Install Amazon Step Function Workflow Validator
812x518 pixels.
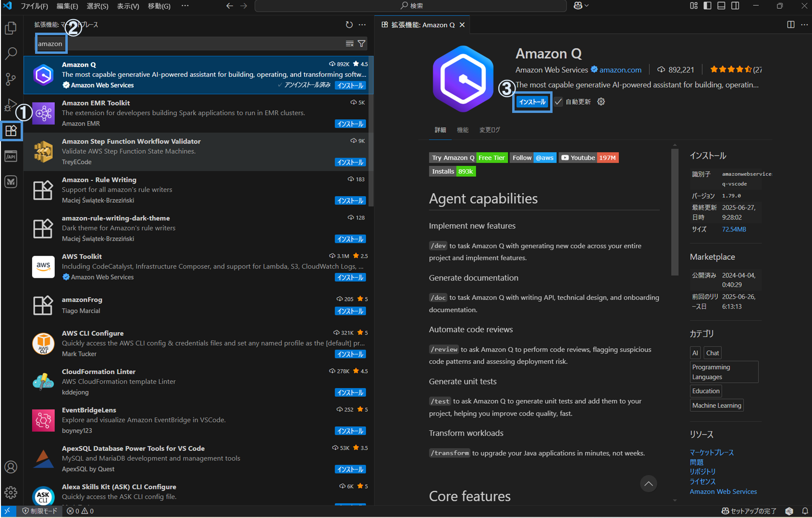coord(350,162)
